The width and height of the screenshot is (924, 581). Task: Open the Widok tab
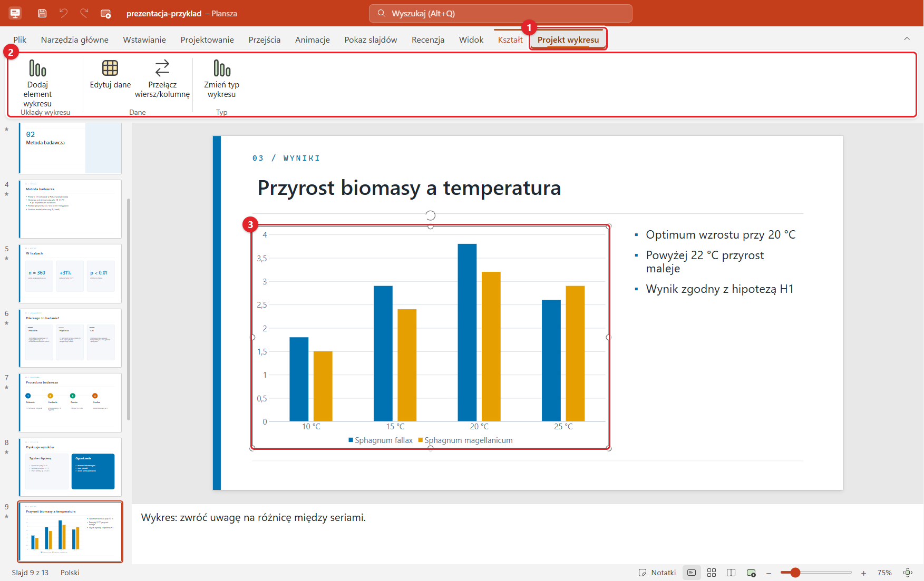(x=471, y=40)
